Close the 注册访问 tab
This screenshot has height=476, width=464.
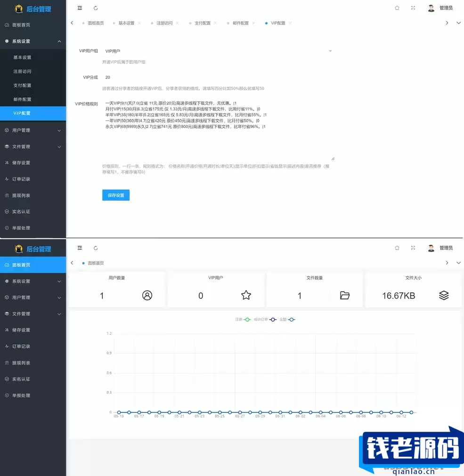point(177,23)
